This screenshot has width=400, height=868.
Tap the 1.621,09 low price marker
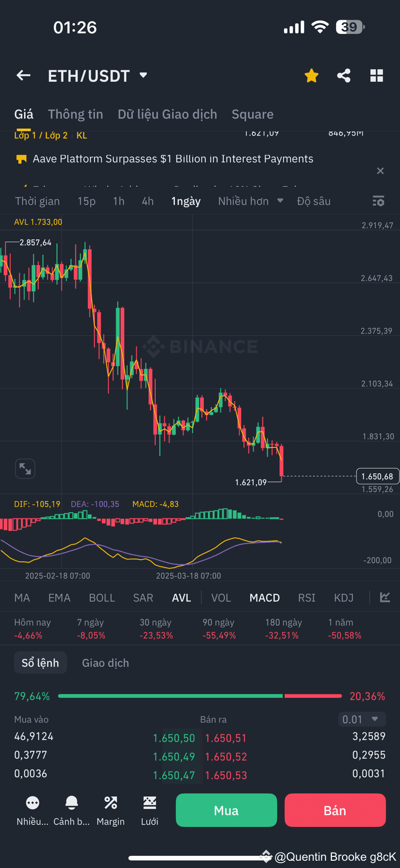(x=251, y=482)
